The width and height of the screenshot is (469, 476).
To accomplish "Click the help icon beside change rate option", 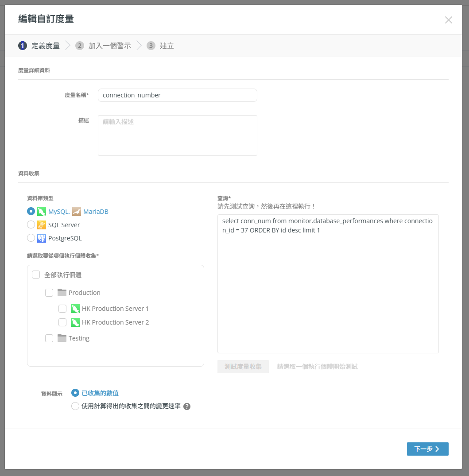I will click(187, 406).
